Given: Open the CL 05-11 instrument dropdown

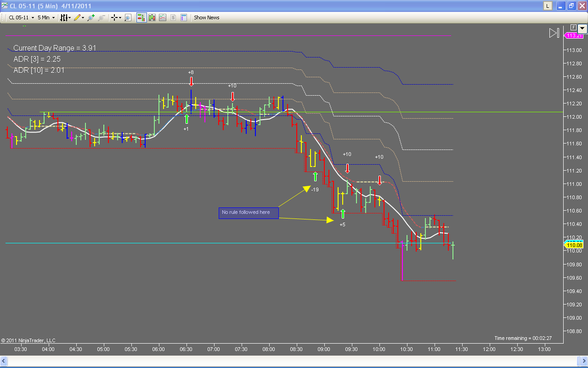Looking at the screenshot, I should coord(22,17).
